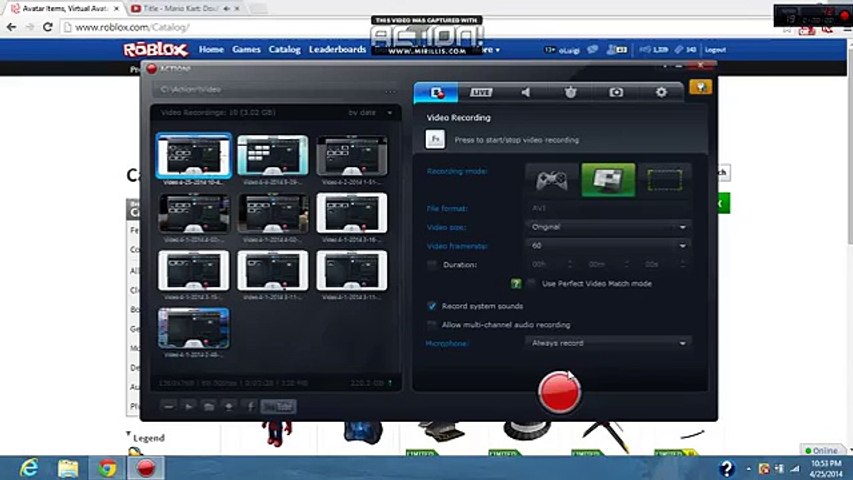Viewport: 853px width, 480px height.
Task: Click the green help question mark icon
Action: pos(516,284)
